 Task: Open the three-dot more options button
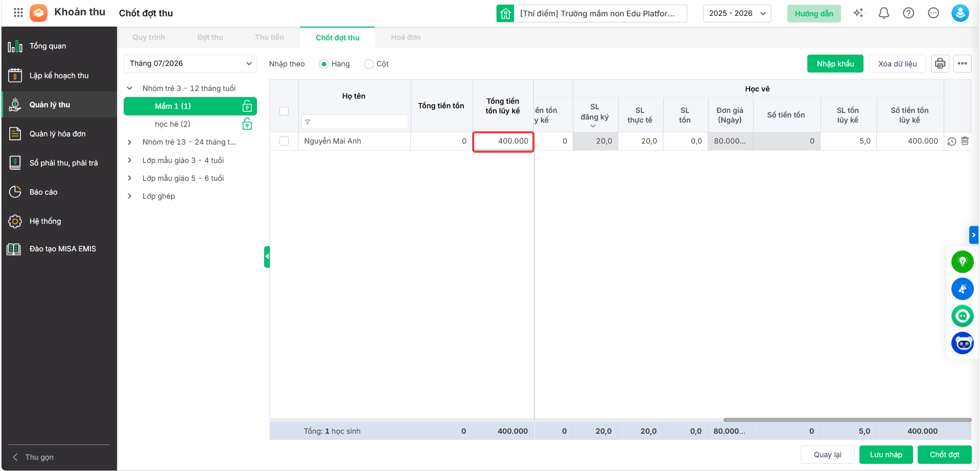click(963, 64)
